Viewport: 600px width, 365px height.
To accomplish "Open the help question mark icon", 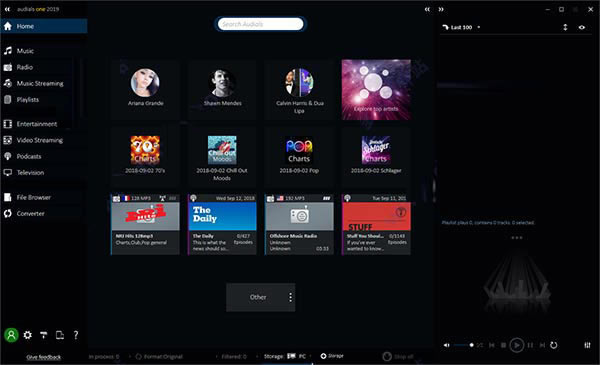I will pos(76,335).
